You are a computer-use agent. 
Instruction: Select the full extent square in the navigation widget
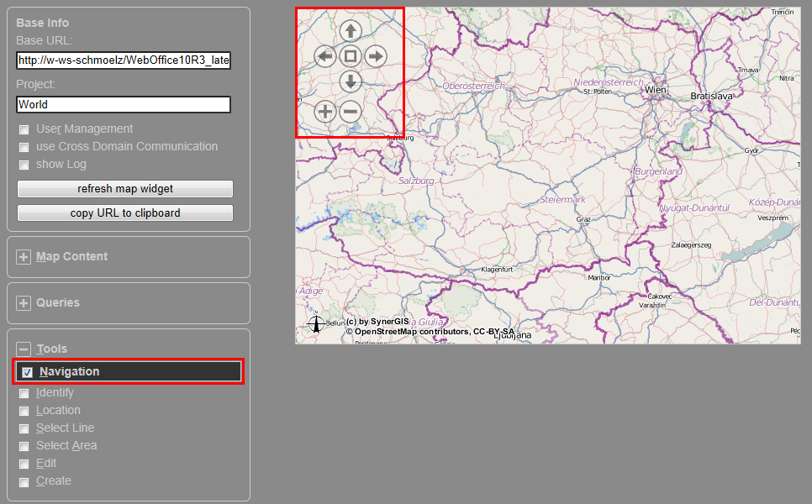pyautogui.click(x=350, y=55)
